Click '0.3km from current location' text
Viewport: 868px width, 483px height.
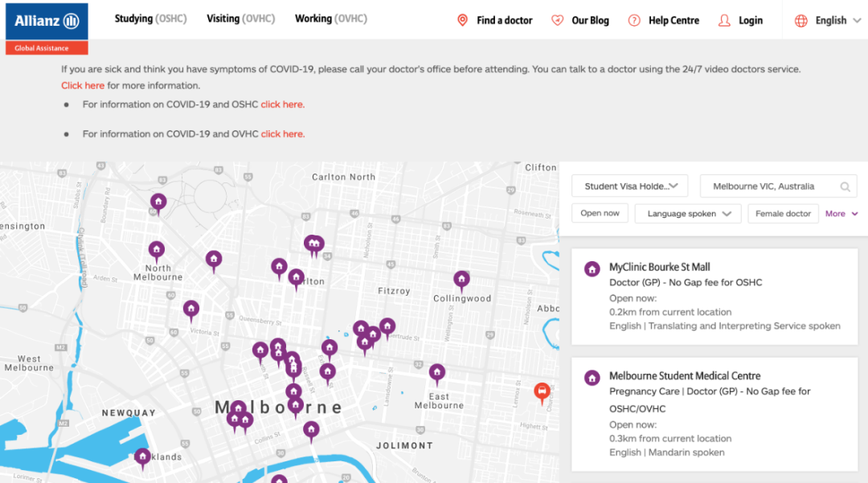pyautogui.click(x=670, y=438)
